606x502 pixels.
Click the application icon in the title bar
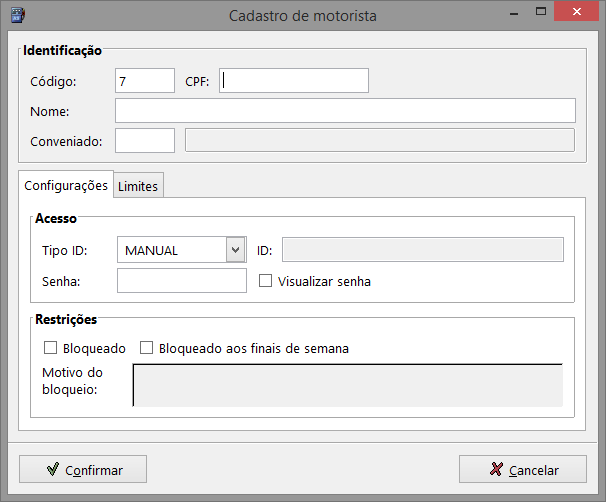(18, 15)
